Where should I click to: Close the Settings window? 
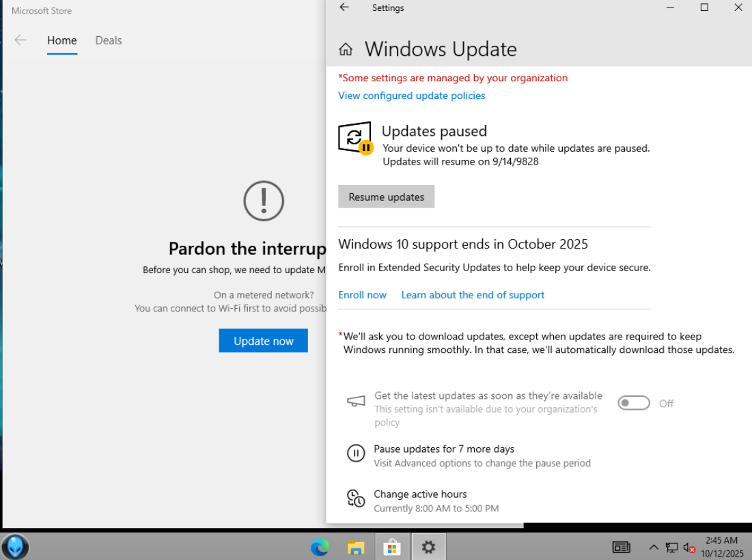(738, 8)
